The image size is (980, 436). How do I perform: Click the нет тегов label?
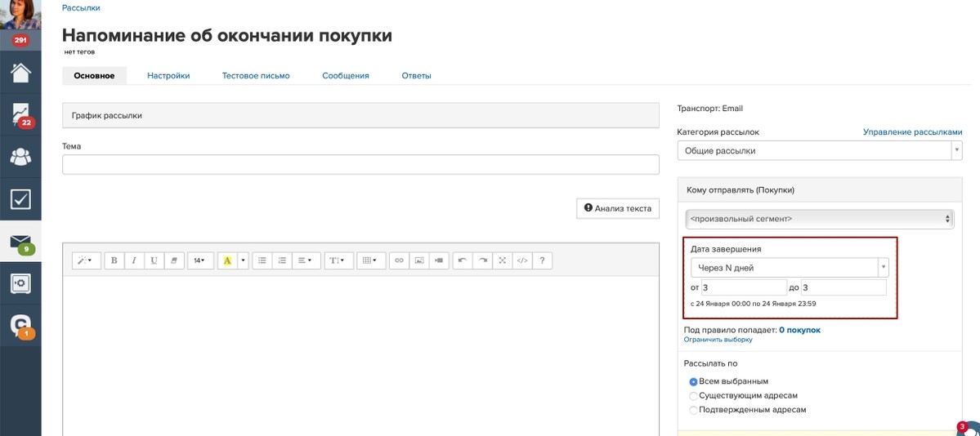79,51
